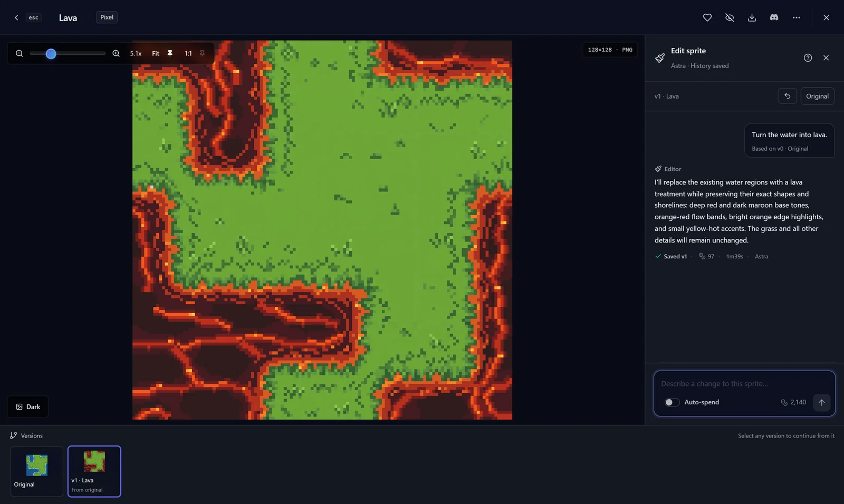The width and height of the screenshot is (844, 504).
Task: Toggle the pin beside the Fit button
Action: click(170, 53)
